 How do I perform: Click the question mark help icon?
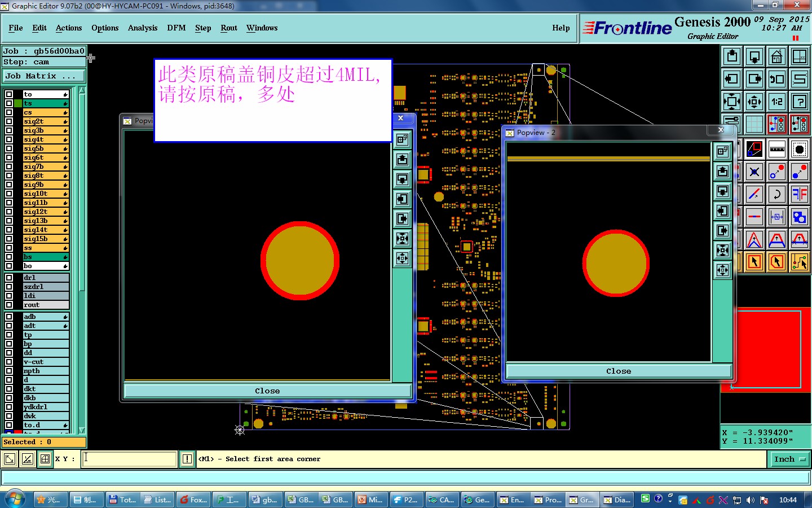point(800,102)
